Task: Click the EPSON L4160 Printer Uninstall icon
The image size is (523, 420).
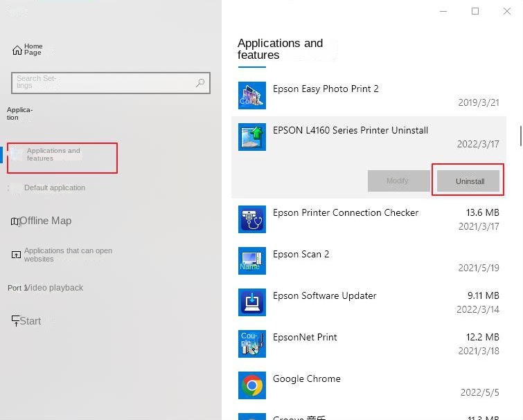Action: 251,136
